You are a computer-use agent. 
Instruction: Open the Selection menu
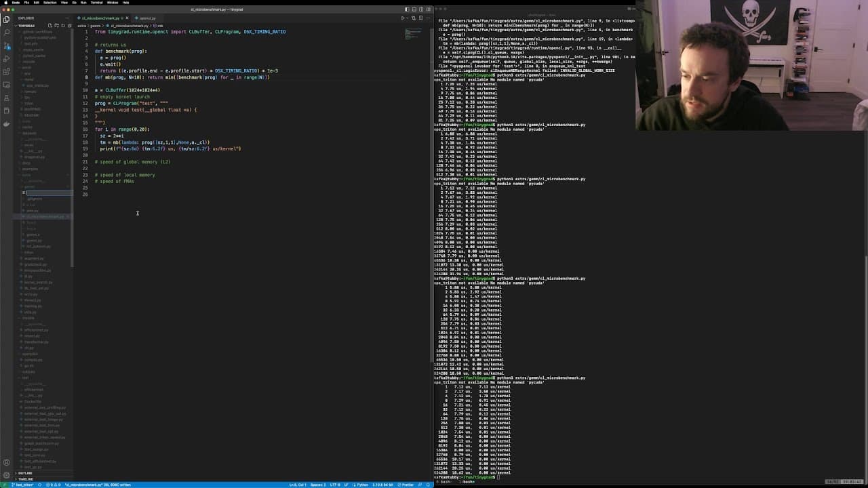(x=50, y=2)
